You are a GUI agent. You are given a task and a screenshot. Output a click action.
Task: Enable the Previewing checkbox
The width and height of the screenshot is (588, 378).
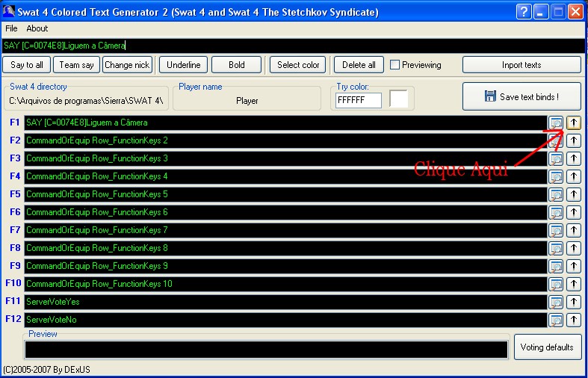(x=394, y=65)
